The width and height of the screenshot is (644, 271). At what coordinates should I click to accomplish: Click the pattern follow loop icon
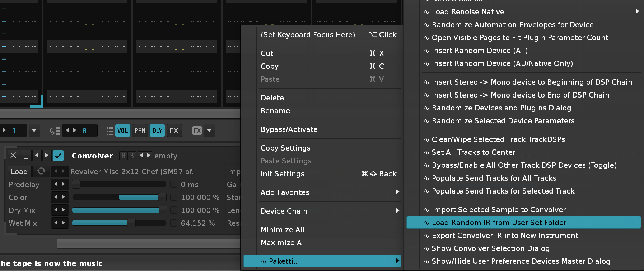(x=55, y=130)
